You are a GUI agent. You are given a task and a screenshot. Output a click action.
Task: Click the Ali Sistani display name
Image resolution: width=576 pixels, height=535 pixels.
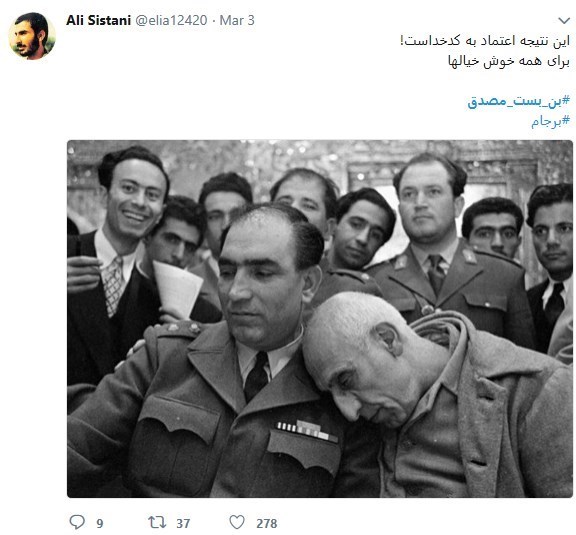(98, 20)
